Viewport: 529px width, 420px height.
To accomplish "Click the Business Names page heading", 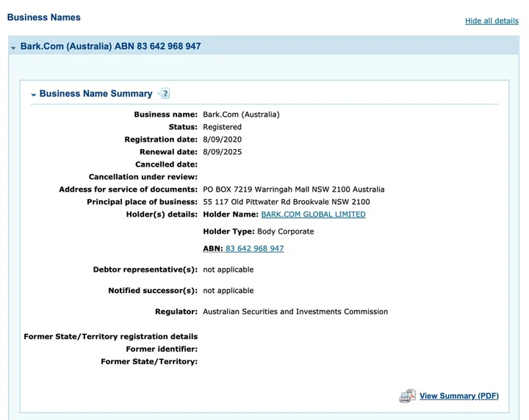I will click(x=44, y=17).
